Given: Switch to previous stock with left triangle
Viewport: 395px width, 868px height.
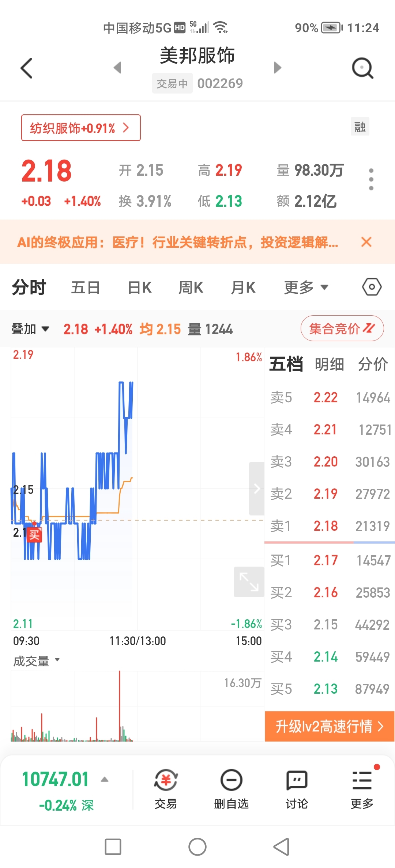Looking at the screenshot, I should point(117,68).
